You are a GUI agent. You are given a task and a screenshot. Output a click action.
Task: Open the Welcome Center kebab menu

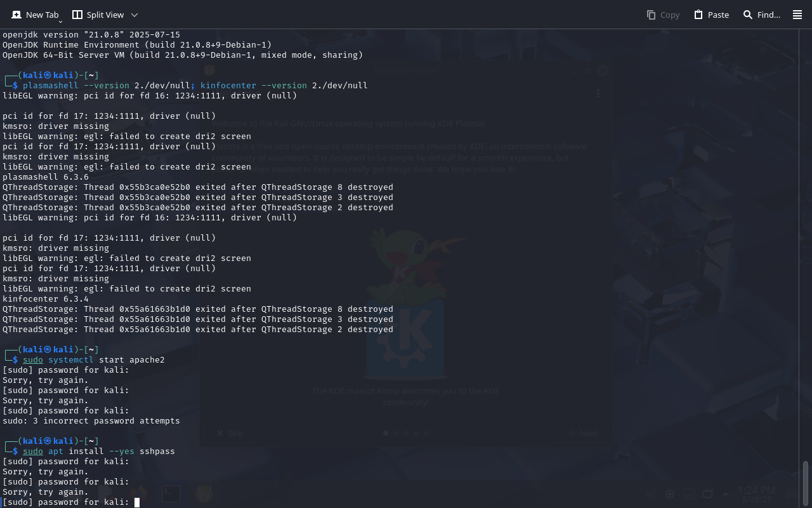tap(598, 93)
